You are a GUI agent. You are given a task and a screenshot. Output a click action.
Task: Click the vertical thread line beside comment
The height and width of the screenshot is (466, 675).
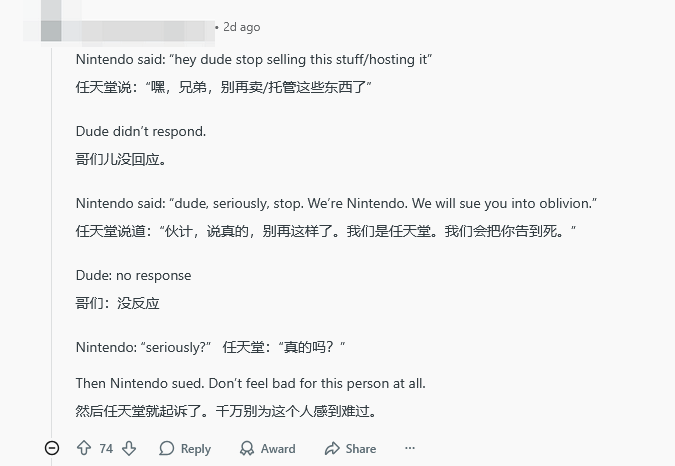[x=52, y=240]
